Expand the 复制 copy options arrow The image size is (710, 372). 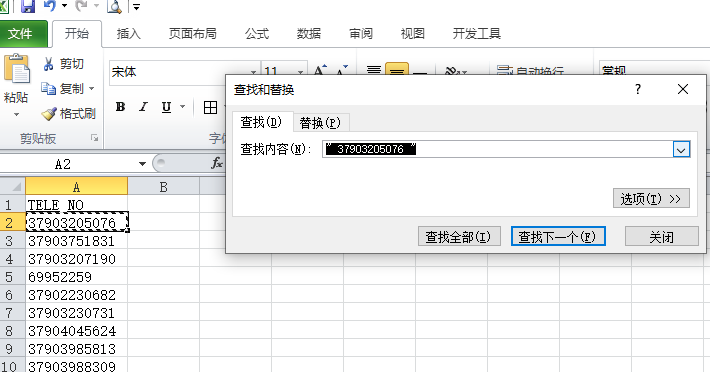tap(92, 89)
